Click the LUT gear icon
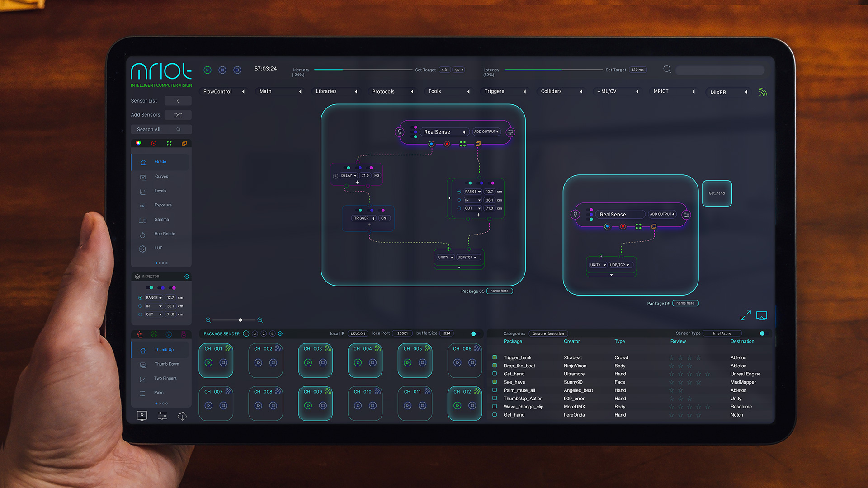Viewport: 868px width, 488px height. tap(143, 249)
